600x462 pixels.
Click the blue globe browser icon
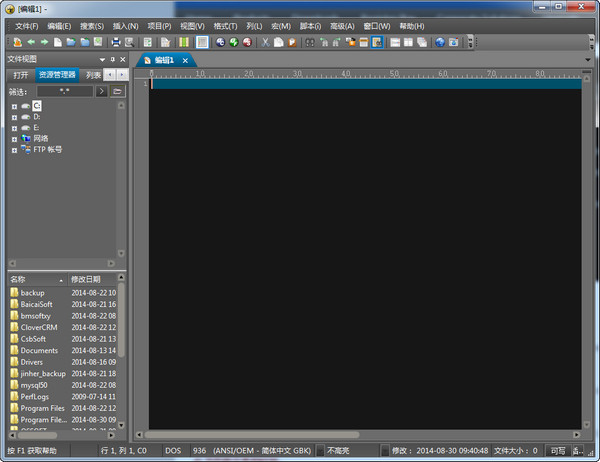438,42
